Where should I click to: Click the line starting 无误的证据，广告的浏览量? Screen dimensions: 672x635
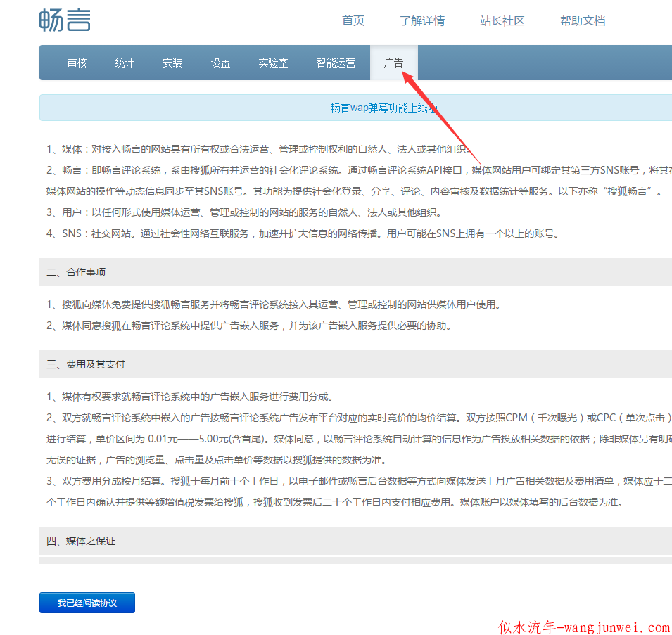point(217,460)
